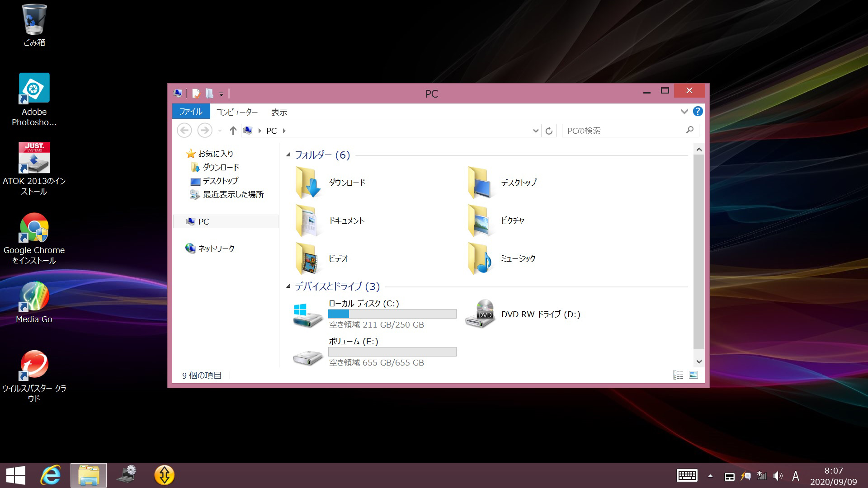Open the address bar history dropdown

(x=536, y=131)
